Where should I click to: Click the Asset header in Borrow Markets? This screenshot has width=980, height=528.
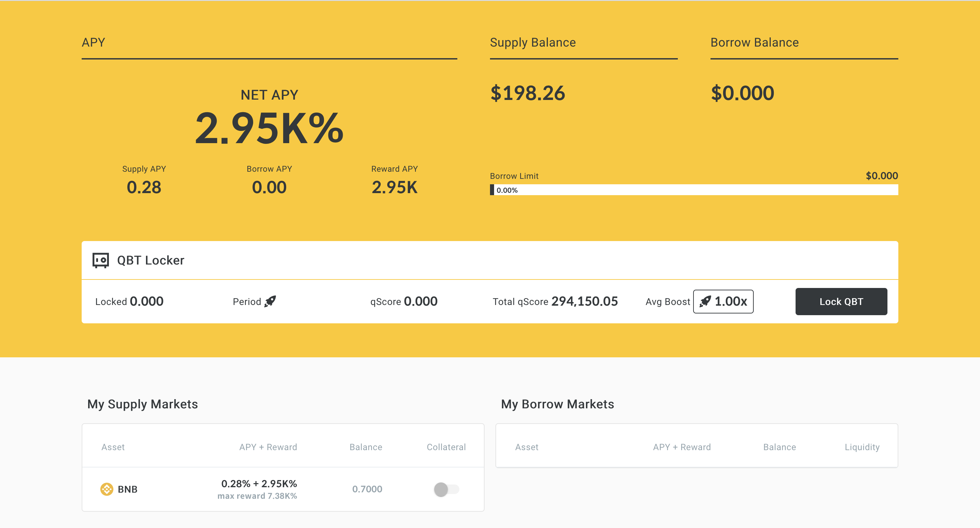(x=526, y=447)
